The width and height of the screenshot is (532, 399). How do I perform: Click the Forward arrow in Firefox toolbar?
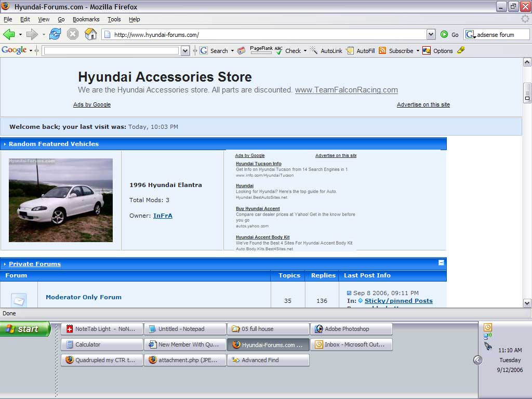click(x=32, y=34)
